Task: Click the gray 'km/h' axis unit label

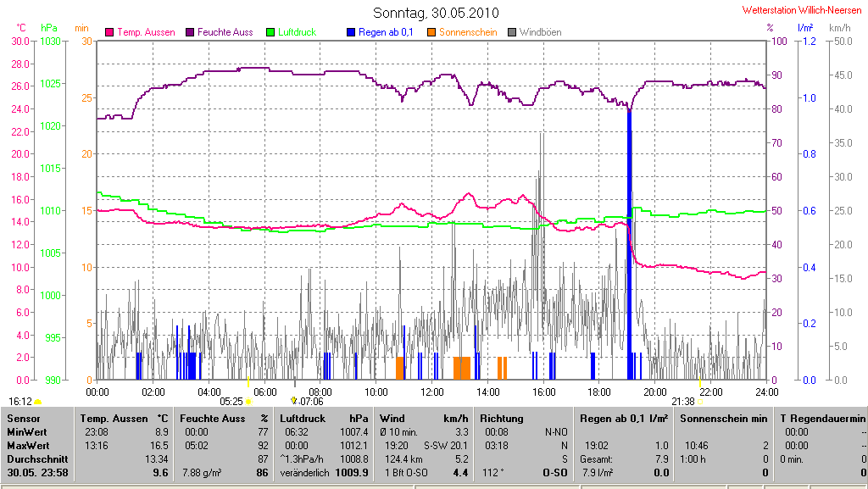Action: pos(840,28)
